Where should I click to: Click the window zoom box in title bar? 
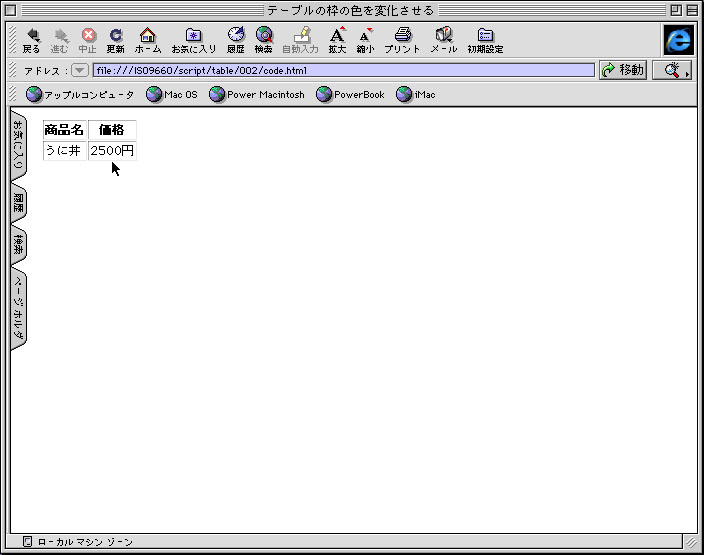click(676, 10)
